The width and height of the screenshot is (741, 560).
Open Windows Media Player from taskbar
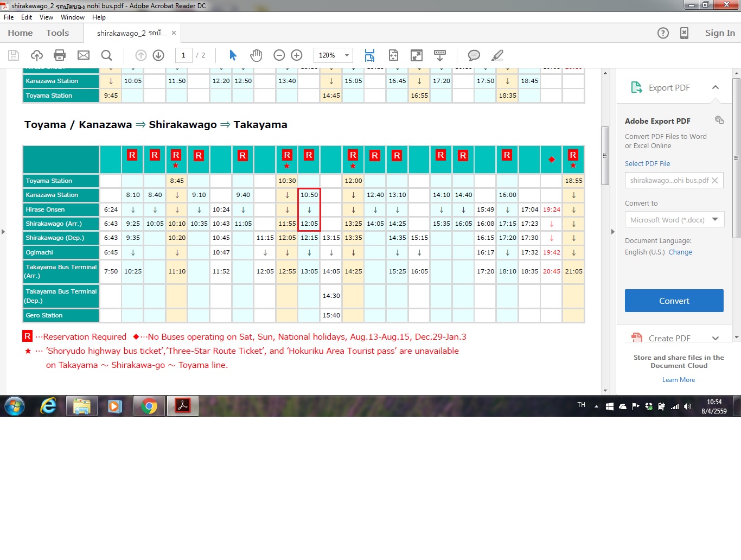(115, 406)
